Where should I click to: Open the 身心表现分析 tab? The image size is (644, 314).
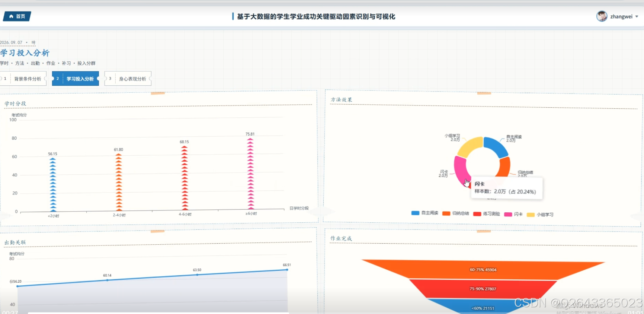pos(128,79)
